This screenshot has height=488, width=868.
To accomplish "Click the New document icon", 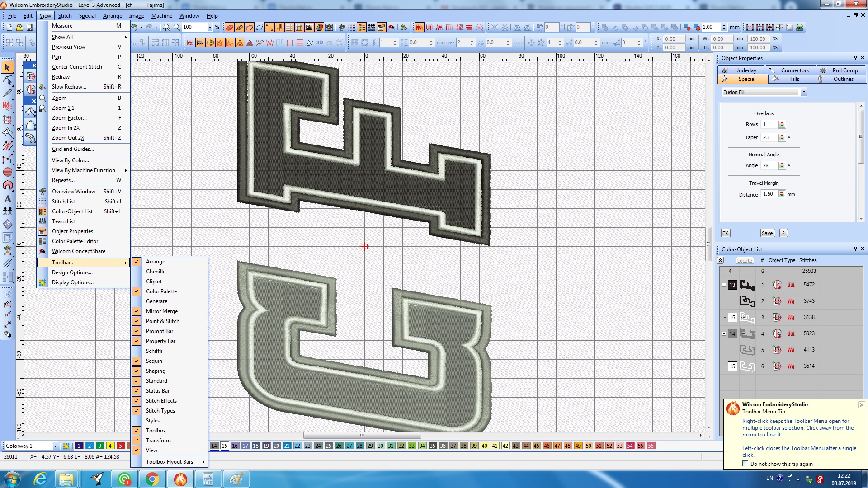I will pos(9,27).
